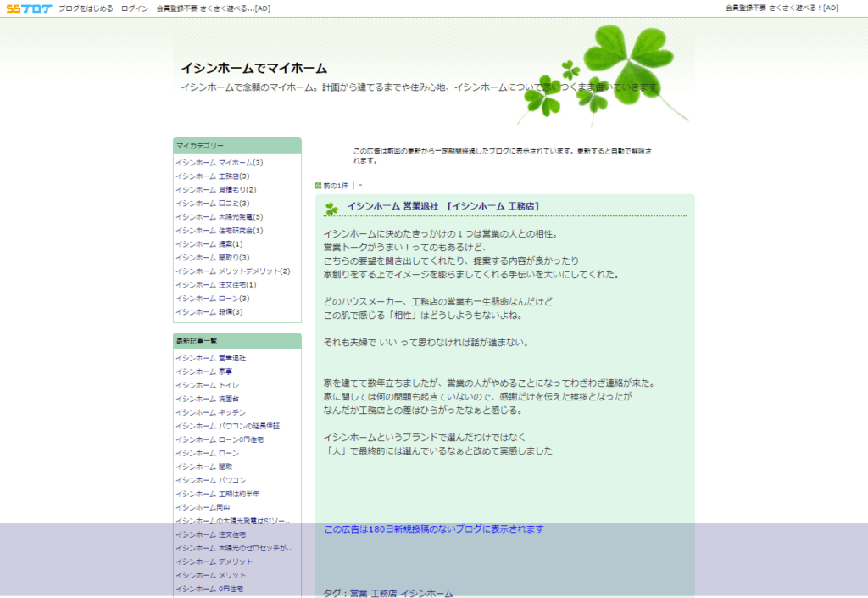Image resolution: width=868 pixels, height=598 pixels.
Task: Open recent article イシンホーム デメリット
Action: point(214,562)
